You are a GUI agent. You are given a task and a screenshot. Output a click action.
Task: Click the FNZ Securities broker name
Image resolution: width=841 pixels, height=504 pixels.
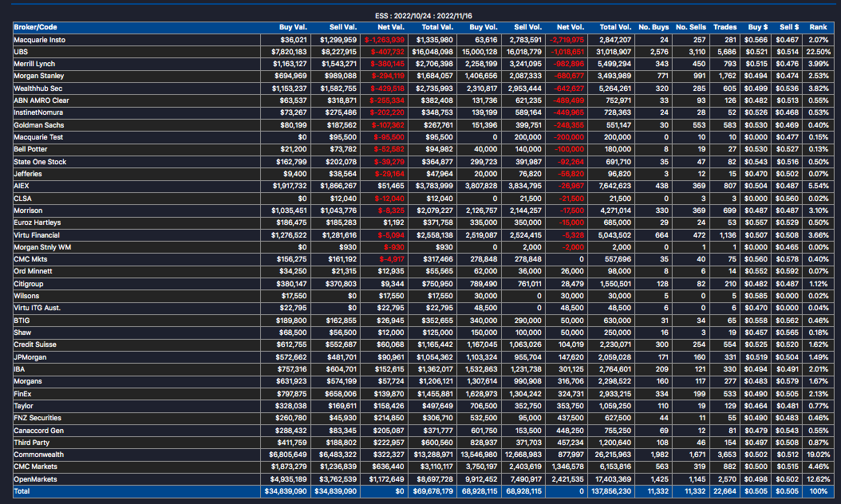(x=38, y=418)
